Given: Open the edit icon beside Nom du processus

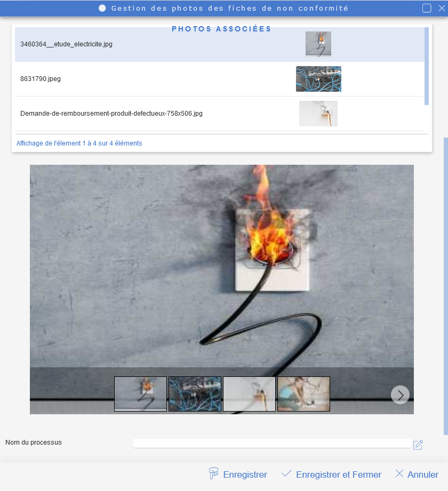Looking at the screenshot, I should click(418, 445).
